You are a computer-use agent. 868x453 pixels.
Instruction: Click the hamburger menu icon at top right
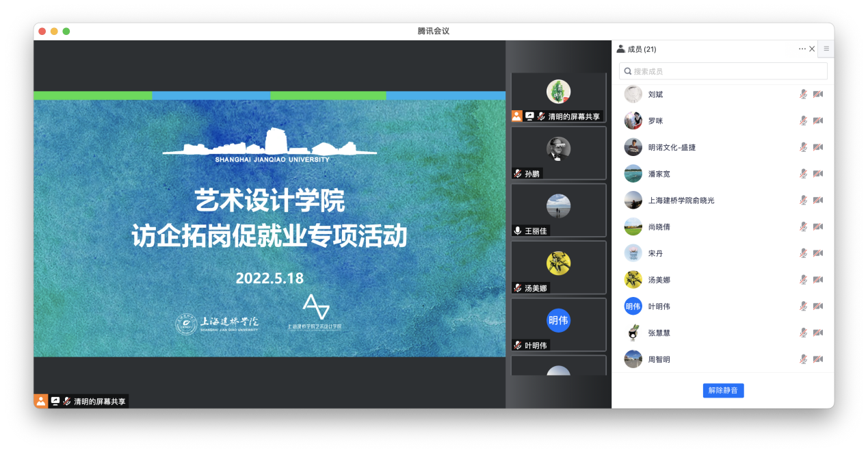tap(826, 49)
